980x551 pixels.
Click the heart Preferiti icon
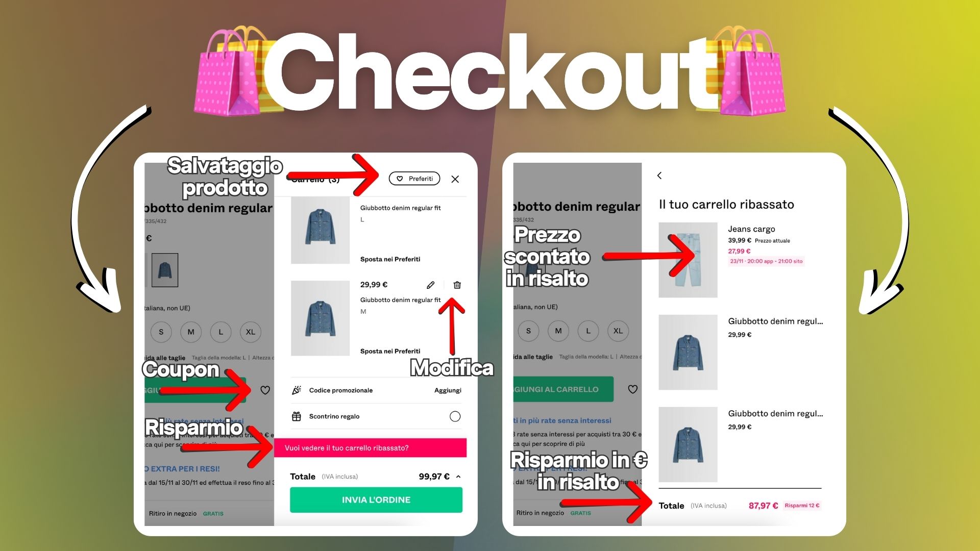pyautogui.click(x=414, y=178)
